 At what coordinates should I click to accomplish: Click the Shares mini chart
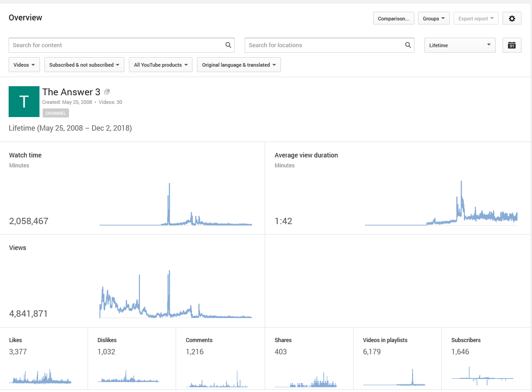[x=305, y=380]
